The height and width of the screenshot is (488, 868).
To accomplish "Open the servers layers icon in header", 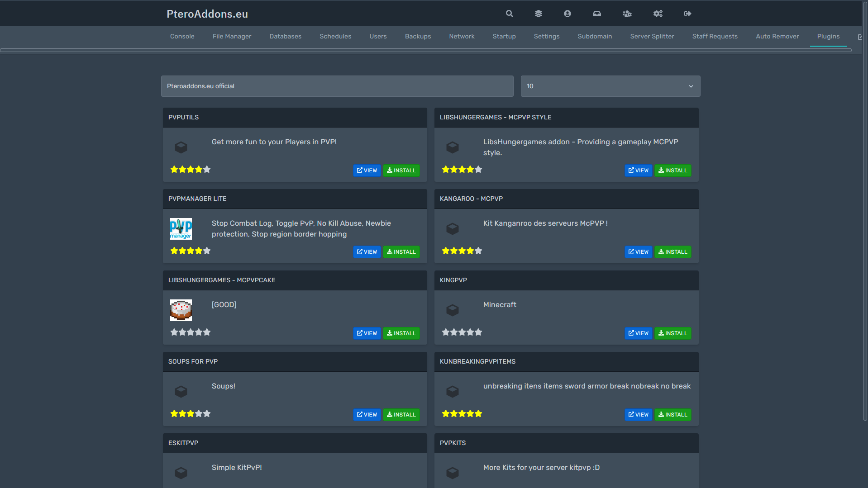I will click(x=538, y=14).
